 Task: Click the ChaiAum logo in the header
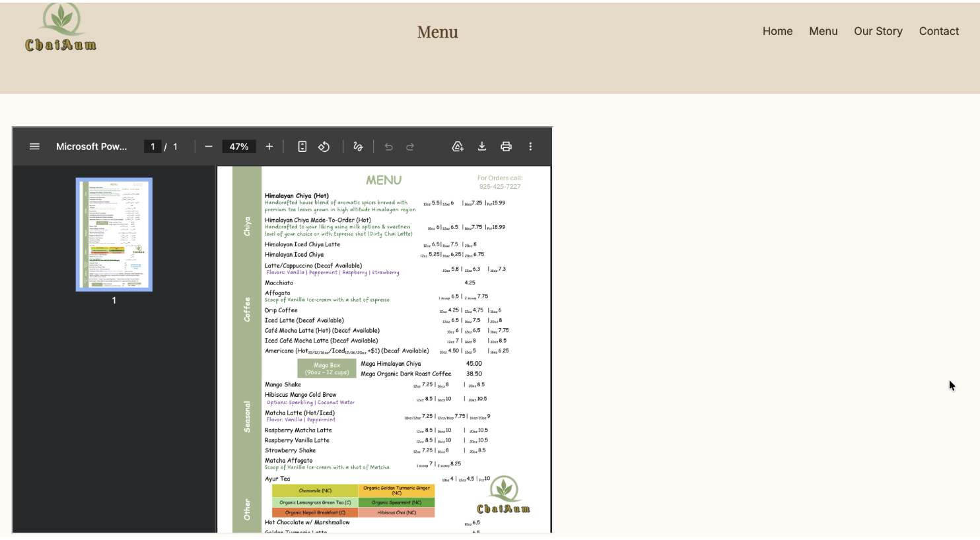pos(61,28)
